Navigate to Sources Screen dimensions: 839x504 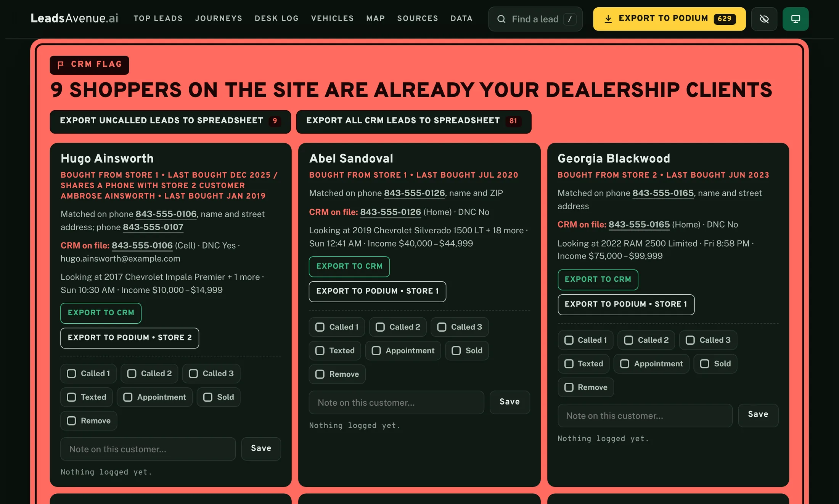pos(418,18)
